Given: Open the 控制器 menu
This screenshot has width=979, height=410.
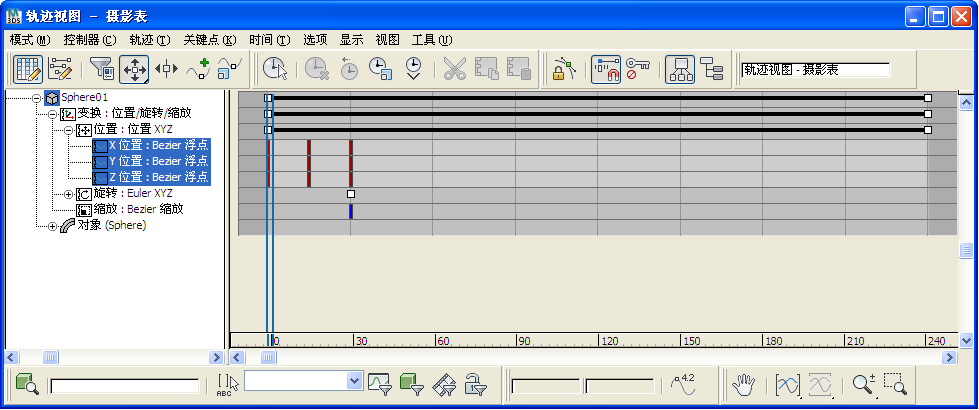Looking at the screenshot, I should tap(90, 40).
